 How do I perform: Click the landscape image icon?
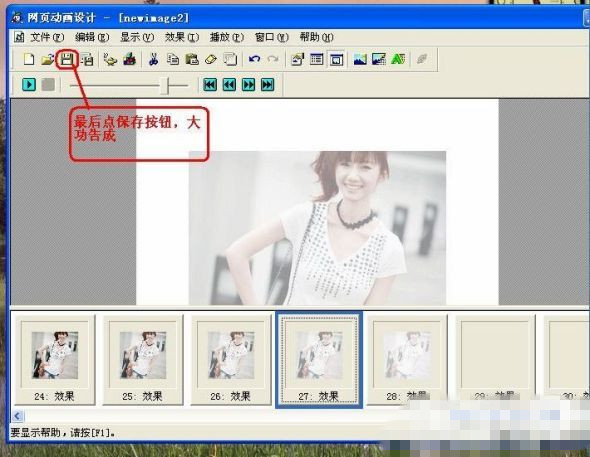360,59
